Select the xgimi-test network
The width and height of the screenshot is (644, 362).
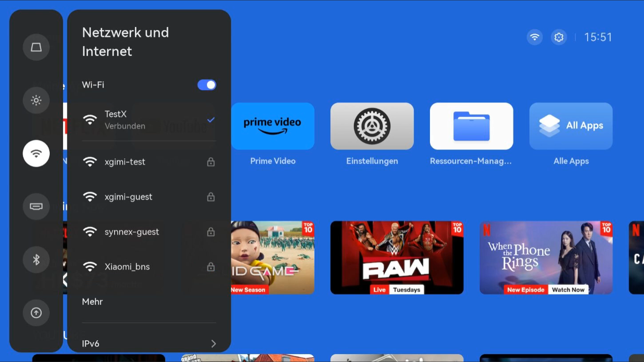point(149,162)
